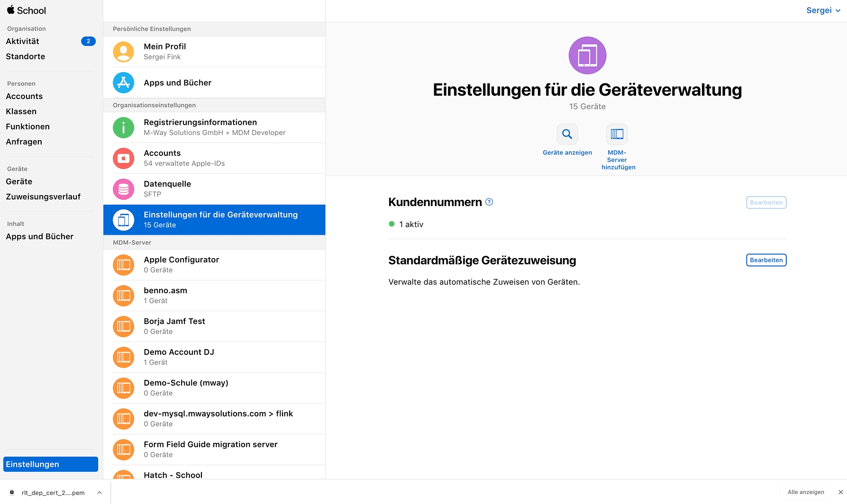Open Apps und Bücher in Inhalt sidebar
The height and width of the screenshot is (504, 847).
click(39, 236)
